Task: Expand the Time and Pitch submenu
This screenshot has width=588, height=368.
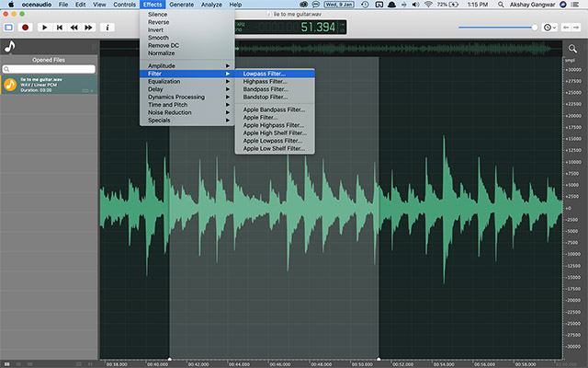Action: tap(187, 105)
